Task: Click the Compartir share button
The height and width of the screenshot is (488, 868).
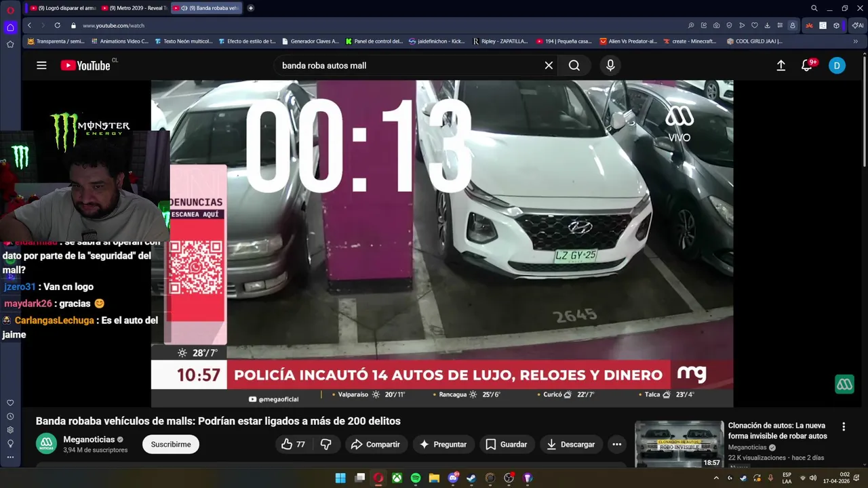Action: coord(374,444)
